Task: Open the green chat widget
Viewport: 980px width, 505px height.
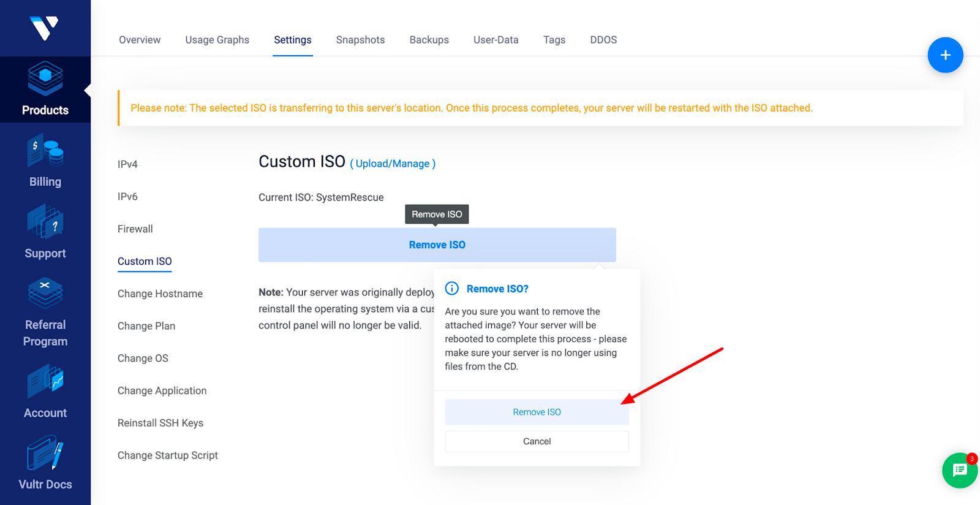Action: coord(959,470)
